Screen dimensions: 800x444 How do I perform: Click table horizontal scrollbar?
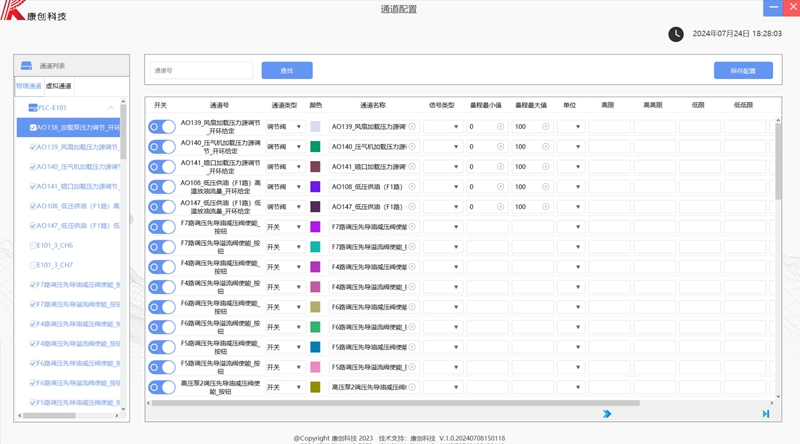pyautogui.click(x=395, y=403)
